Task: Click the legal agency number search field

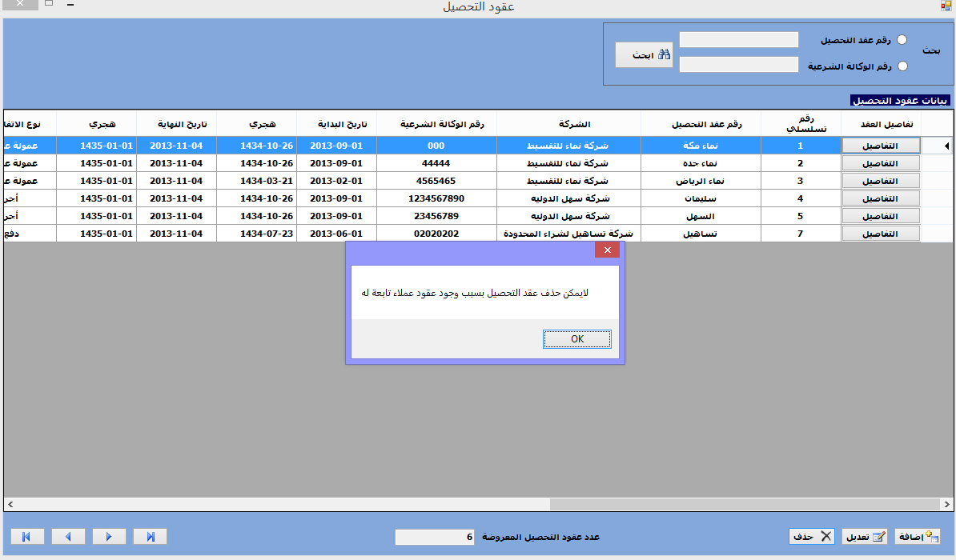Action: 738,65
